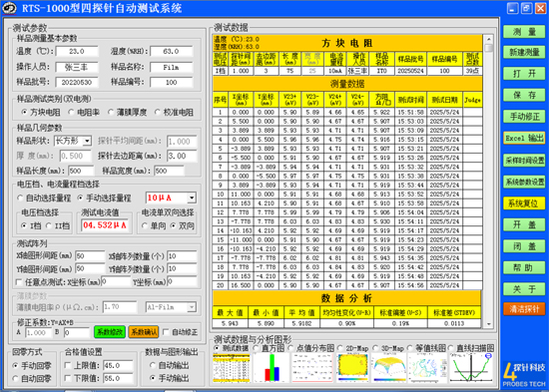Click the orange 系数确认 button

point(143,332)
